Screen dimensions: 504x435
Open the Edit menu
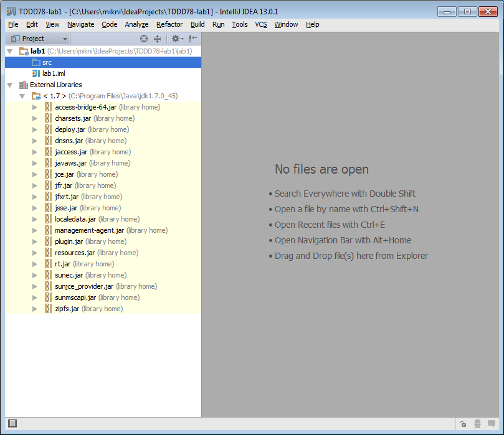pos(32,24)
